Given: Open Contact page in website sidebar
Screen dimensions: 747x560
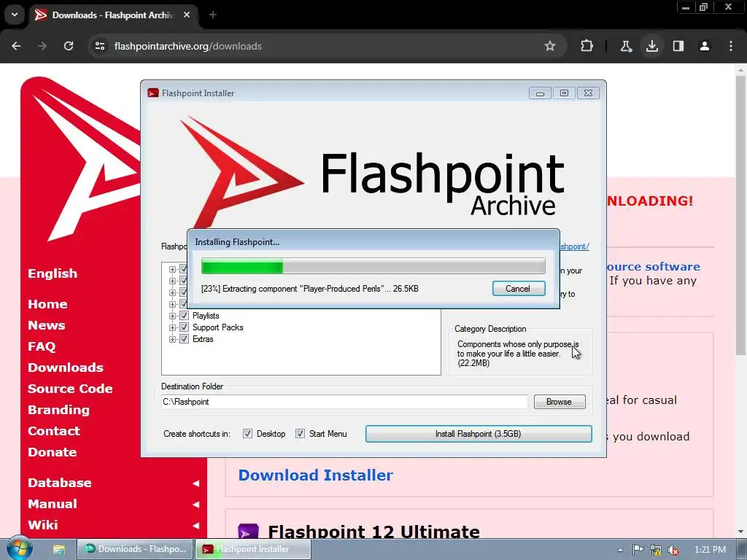Looking at the screenshot, I should [x=54, y=431].
